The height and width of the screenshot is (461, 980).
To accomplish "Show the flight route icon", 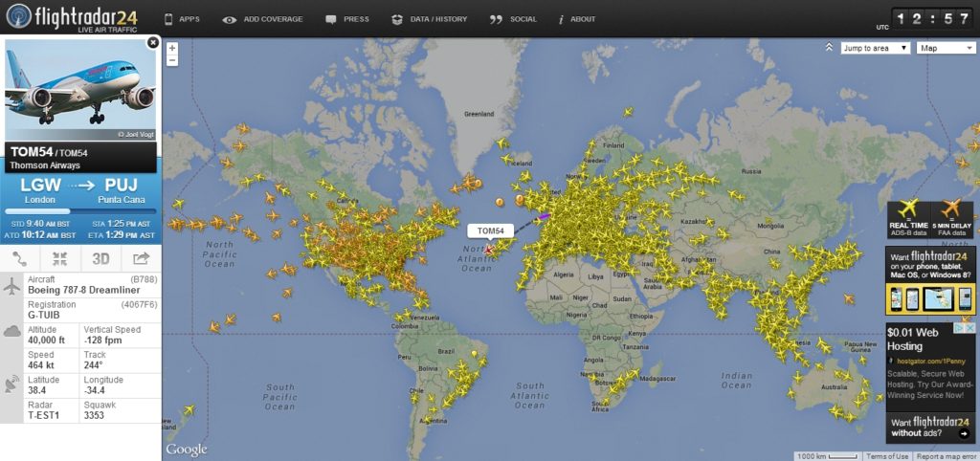I will pos(20,258).
